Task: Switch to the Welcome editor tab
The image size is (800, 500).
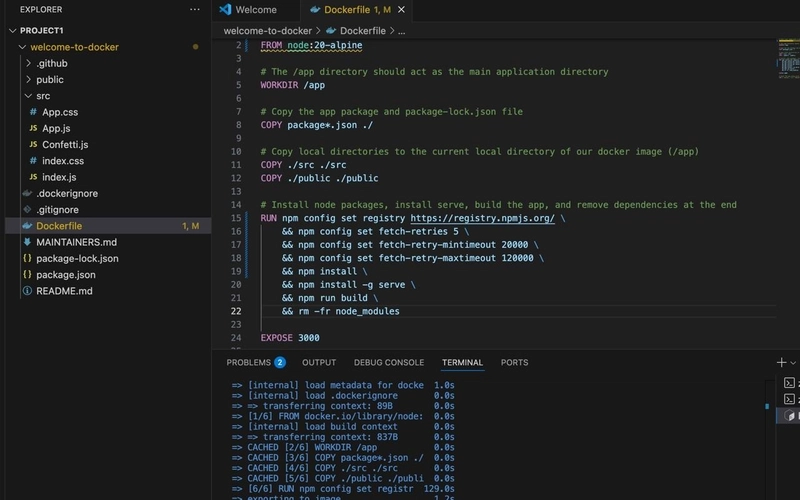Action: click(x=256, y=10)
